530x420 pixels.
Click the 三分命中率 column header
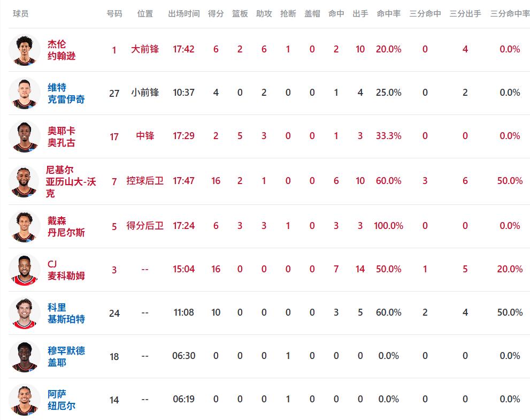[510, 13]
